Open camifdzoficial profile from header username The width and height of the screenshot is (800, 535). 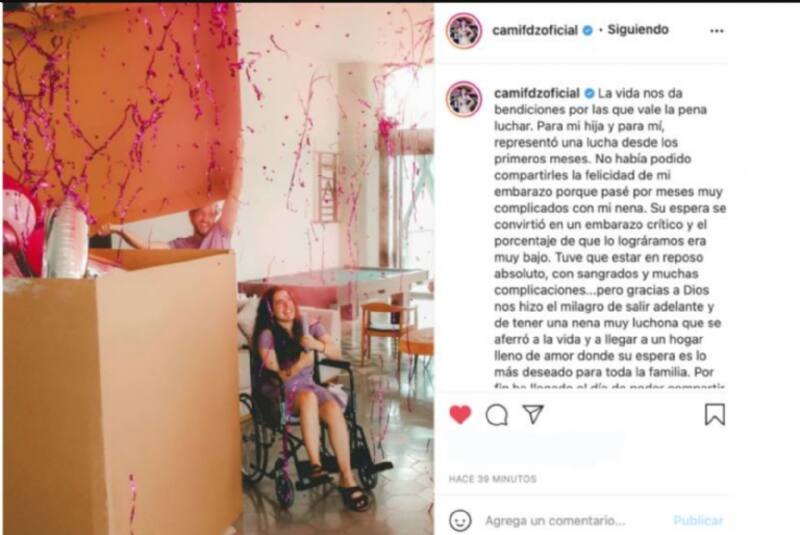(x=535, y=30)
